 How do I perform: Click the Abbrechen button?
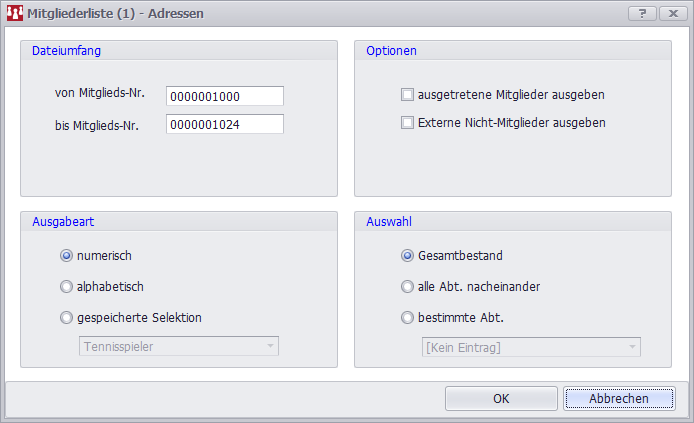[x=618, y=398]
